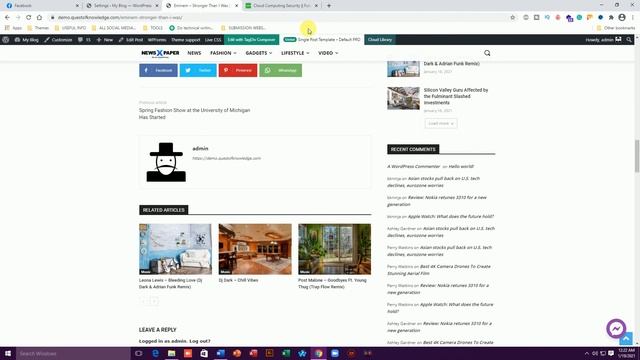The height and width of the screenshot is (360, 640).
Task: Click the Log out? link
Action: coord(200,341)
